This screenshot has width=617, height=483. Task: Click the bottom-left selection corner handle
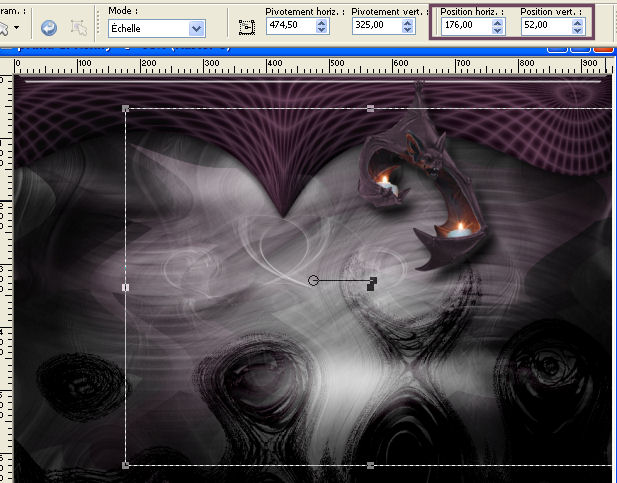(125, 465)
